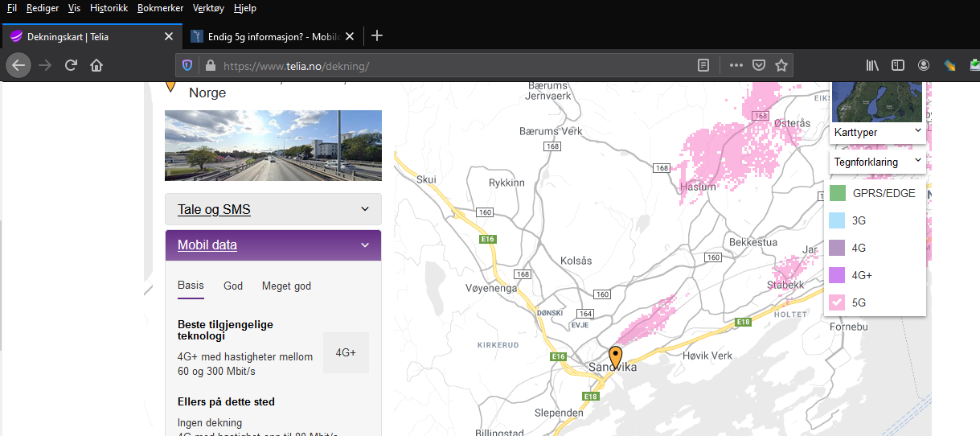
Task: Click the satellite minimap thumbnail
Action: (x=877, y=101)
